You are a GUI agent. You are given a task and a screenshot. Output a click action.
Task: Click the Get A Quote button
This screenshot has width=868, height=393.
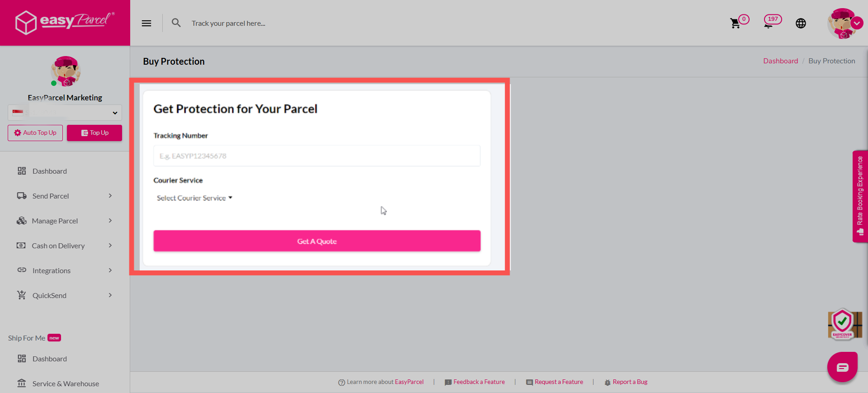(x=317, y=241)
